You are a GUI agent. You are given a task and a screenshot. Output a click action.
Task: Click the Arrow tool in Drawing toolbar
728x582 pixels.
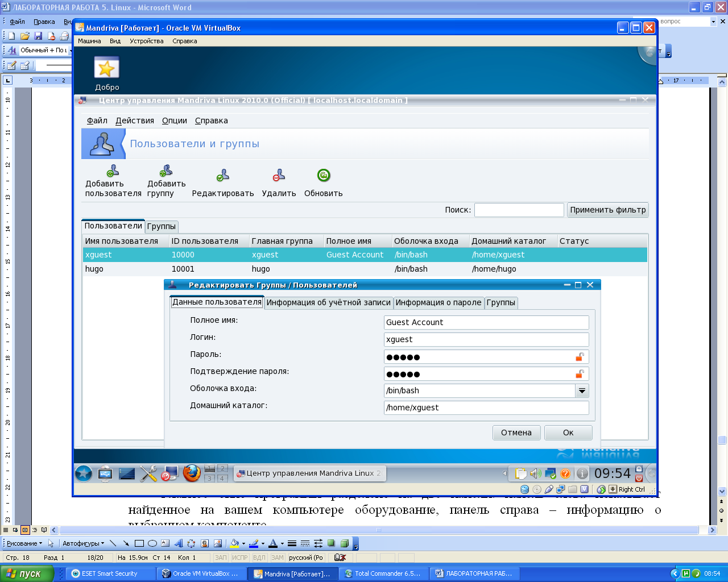point(126,543)
